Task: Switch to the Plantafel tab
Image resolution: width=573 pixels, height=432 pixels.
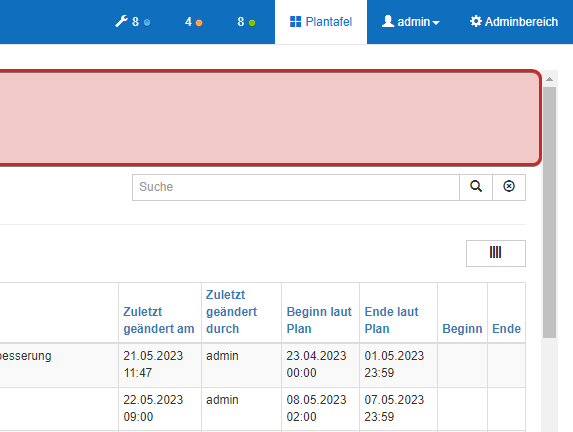Action: [x=321, y=22]
